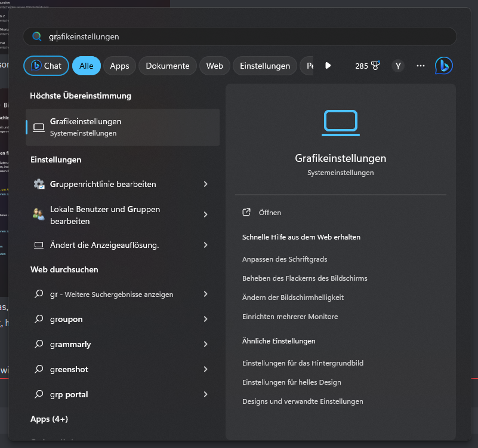478x448 pixels.
Task: Switch to the Dokumente filter tab
Action: click(167, 66)
